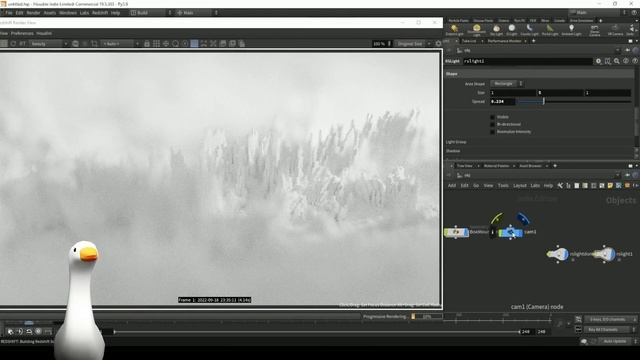Open the camera Auto dropdown in Render View
This screenshot has height=360, width=640.
(120, 43)
